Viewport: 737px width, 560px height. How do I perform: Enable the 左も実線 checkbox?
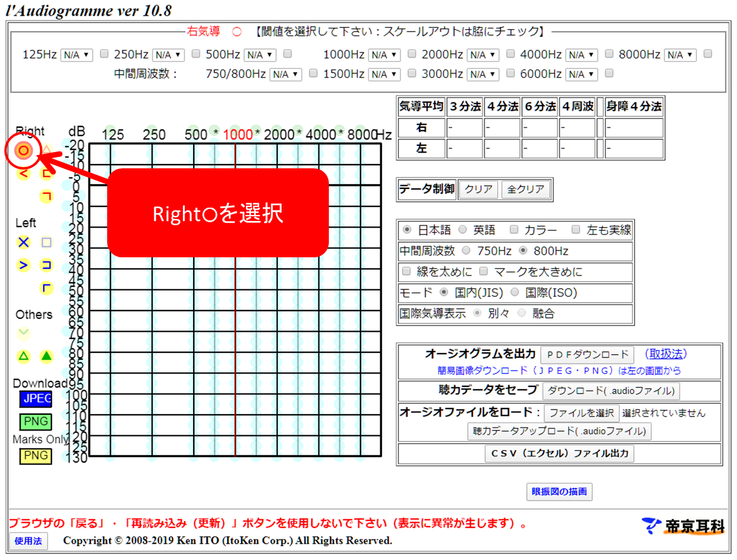pos(576,229)
